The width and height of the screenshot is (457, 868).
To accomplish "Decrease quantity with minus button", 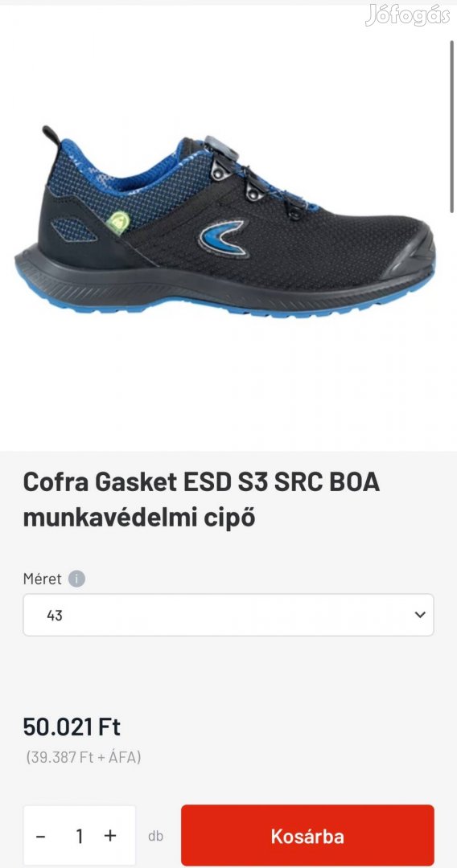I will (40, 836).
